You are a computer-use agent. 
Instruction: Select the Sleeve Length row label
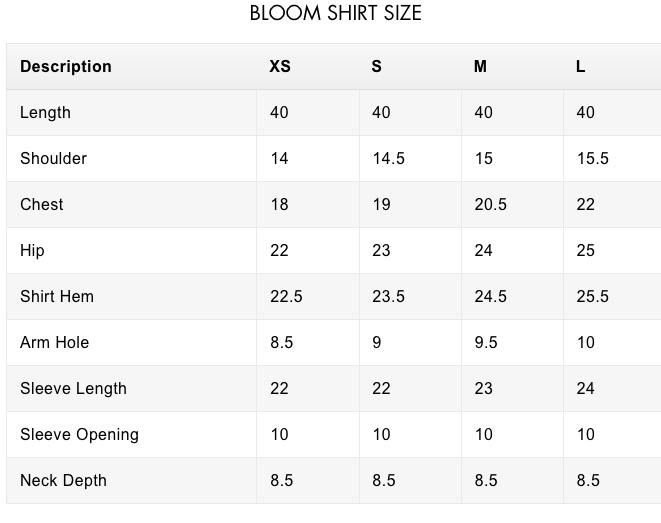tap(73, 389)
